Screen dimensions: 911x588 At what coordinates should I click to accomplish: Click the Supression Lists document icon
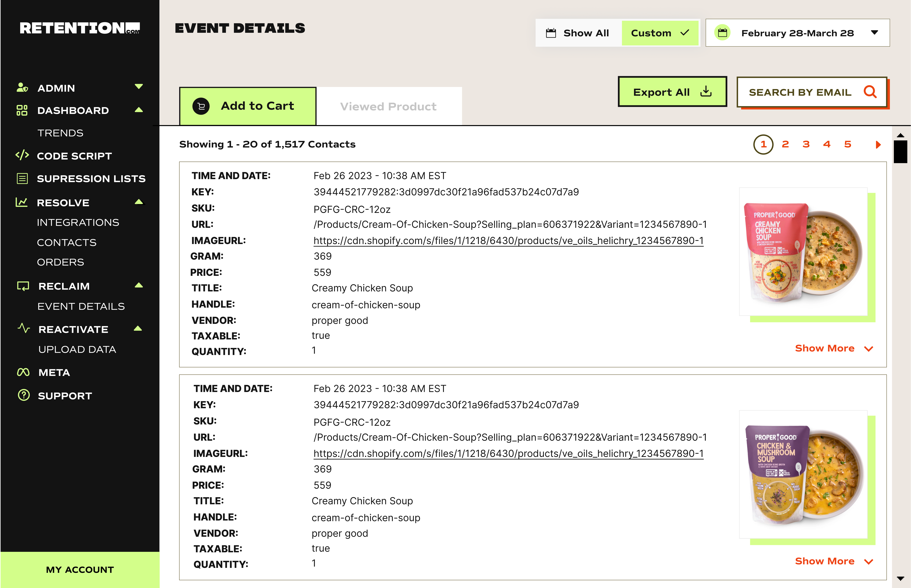click(22, 178)
